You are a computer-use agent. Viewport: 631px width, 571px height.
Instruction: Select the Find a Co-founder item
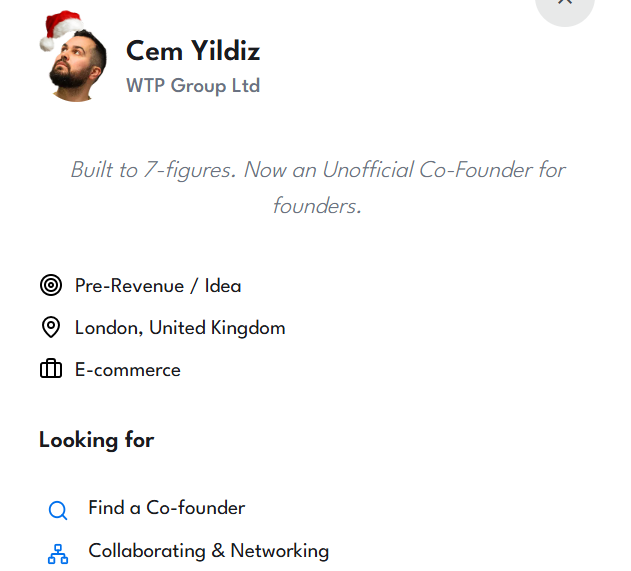[x=166, y=508]
